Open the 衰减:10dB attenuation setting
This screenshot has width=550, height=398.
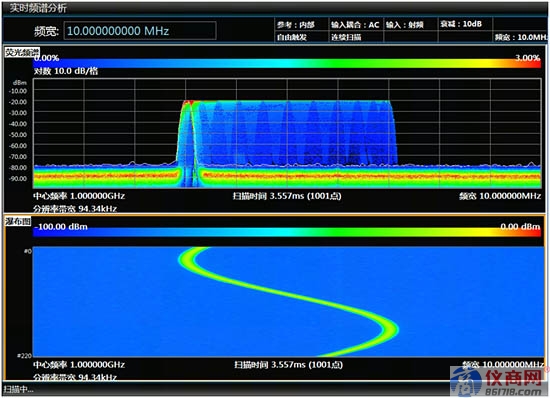[465, 24]
